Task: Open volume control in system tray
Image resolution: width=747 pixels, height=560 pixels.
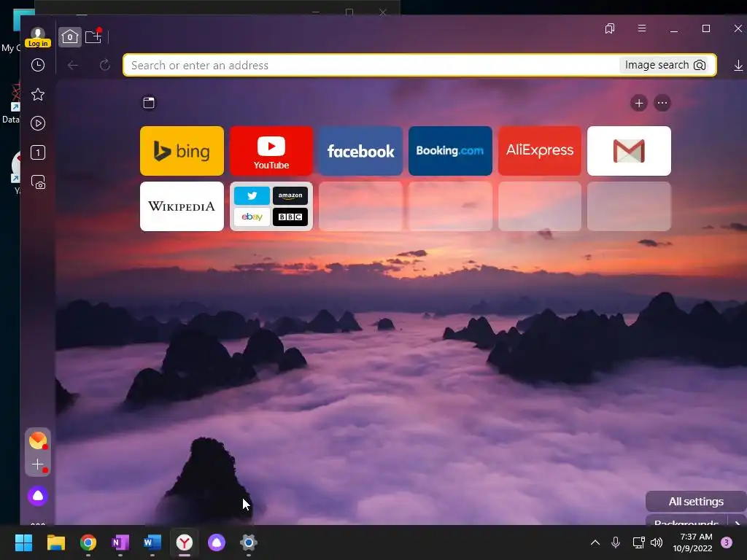Action: [657, 542]
